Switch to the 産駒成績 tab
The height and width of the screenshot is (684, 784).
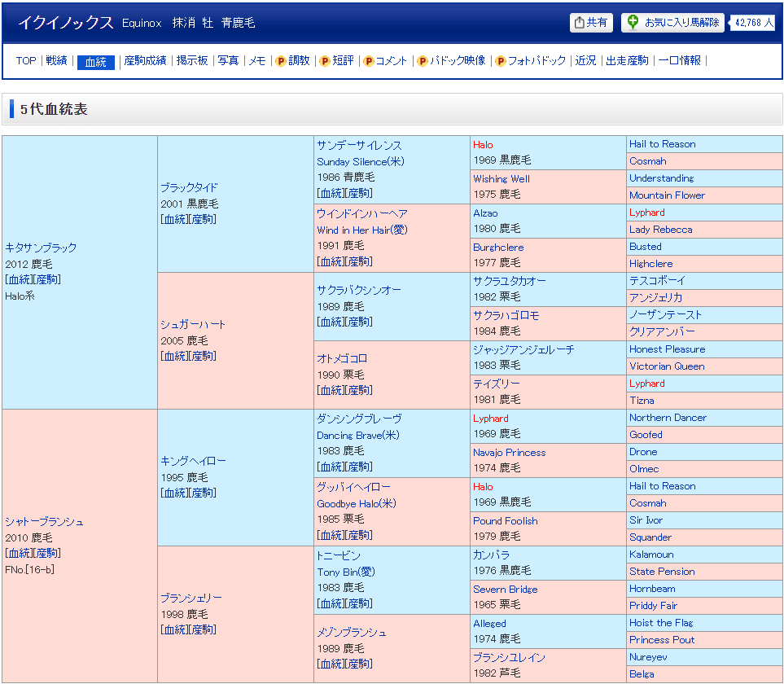click(145, 60)
